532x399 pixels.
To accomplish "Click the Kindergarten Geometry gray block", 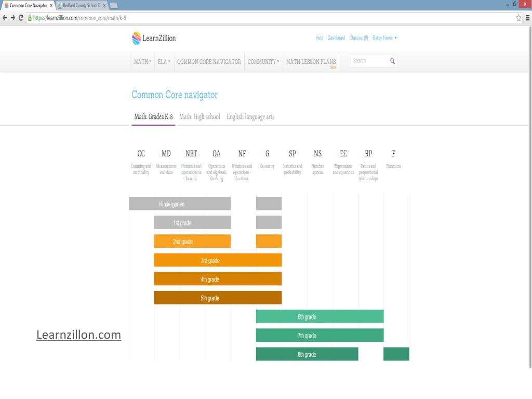I will click(x=269, y=204).
